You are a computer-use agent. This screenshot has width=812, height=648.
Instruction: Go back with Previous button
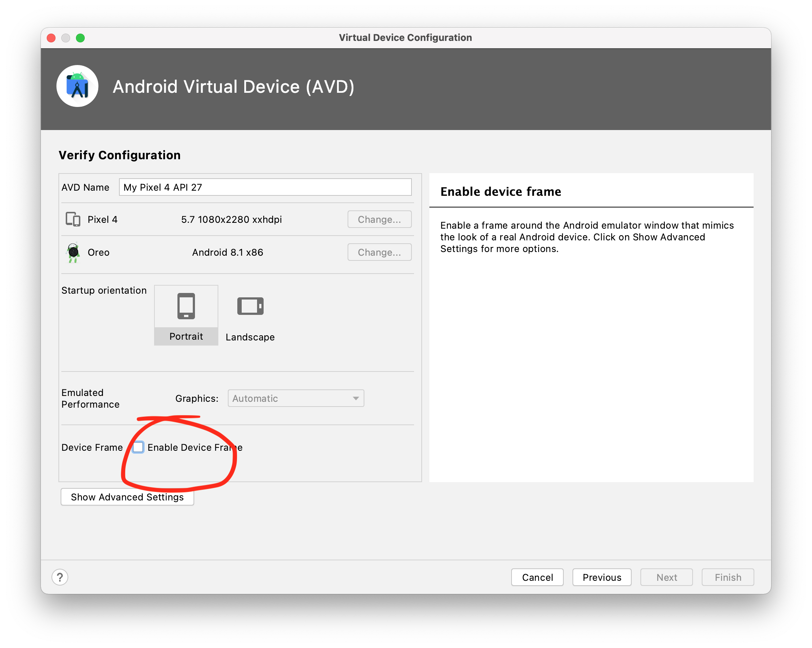601,577
